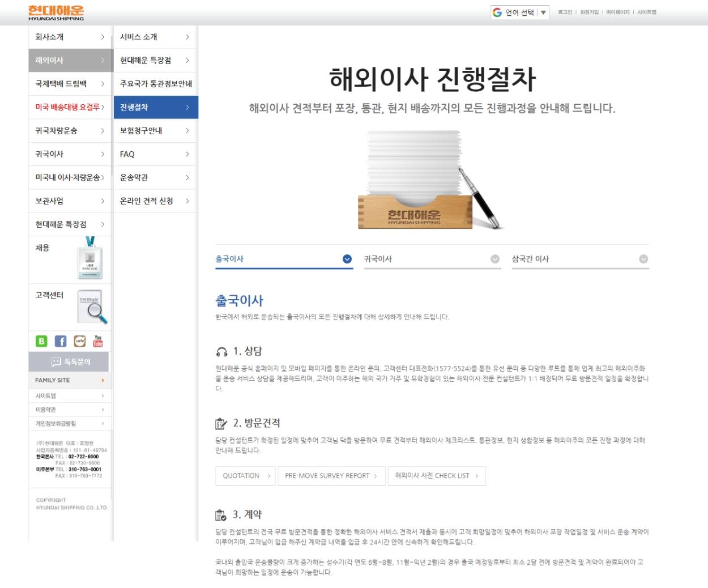Click the 2. 방문견적 heading
Screen dimensions: 708x588
tap(257, 423)
